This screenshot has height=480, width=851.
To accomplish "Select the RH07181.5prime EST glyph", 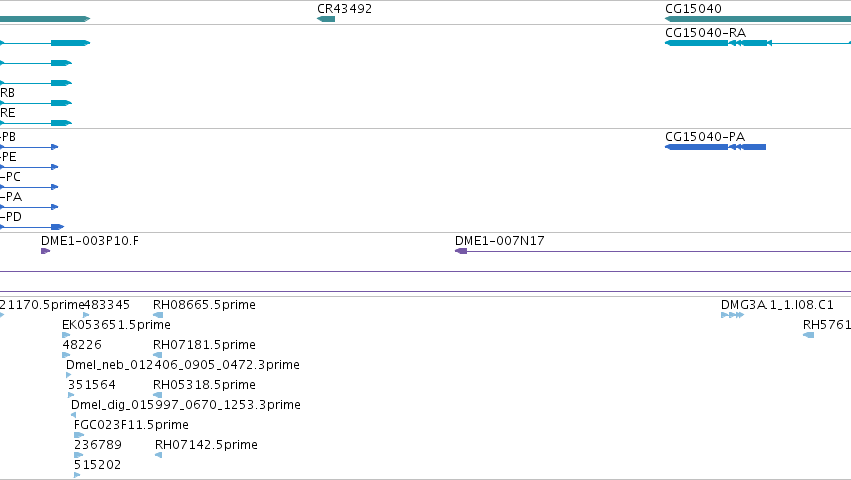I will (157, 355).
